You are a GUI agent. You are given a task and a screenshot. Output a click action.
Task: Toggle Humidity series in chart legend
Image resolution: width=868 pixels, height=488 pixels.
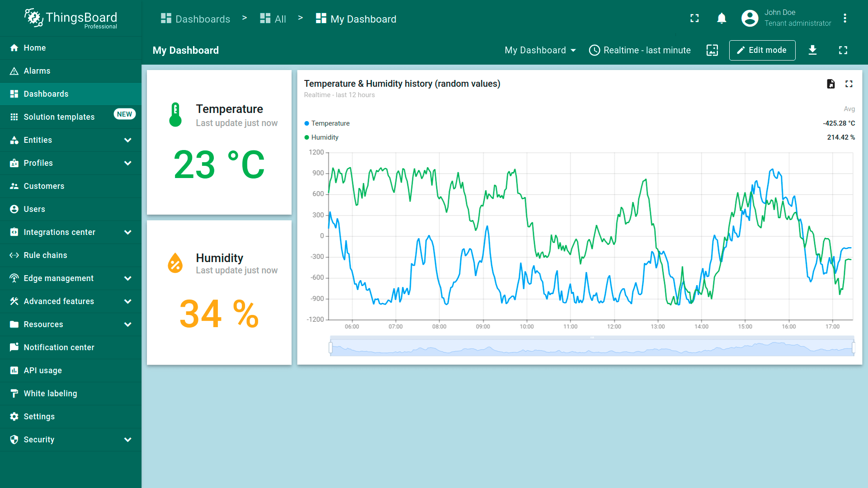pos(325,137)
